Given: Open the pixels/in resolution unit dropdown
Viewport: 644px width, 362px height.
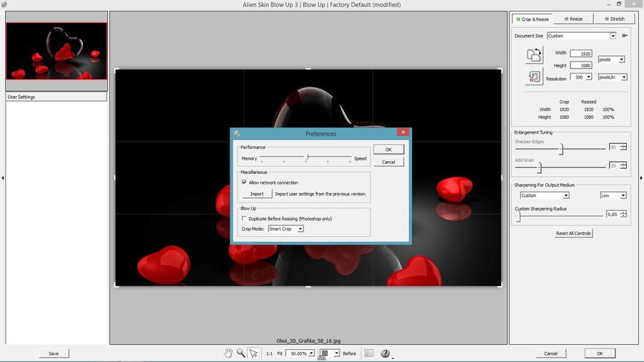Looking at the screenshot, I should coord(613,77).
